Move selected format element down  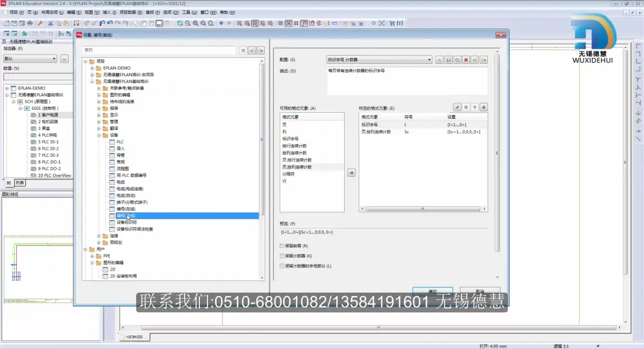tap(484, 107)
